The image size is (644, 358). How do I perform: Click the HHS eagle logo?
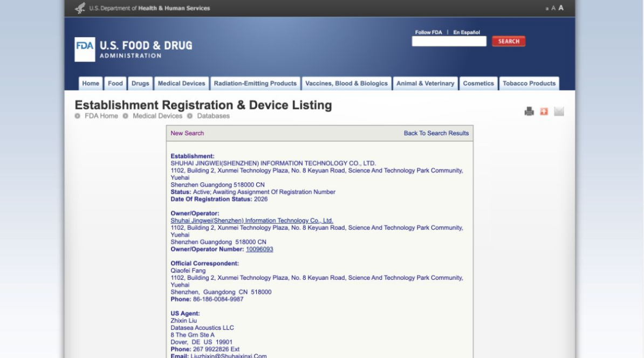pos(80,8)
